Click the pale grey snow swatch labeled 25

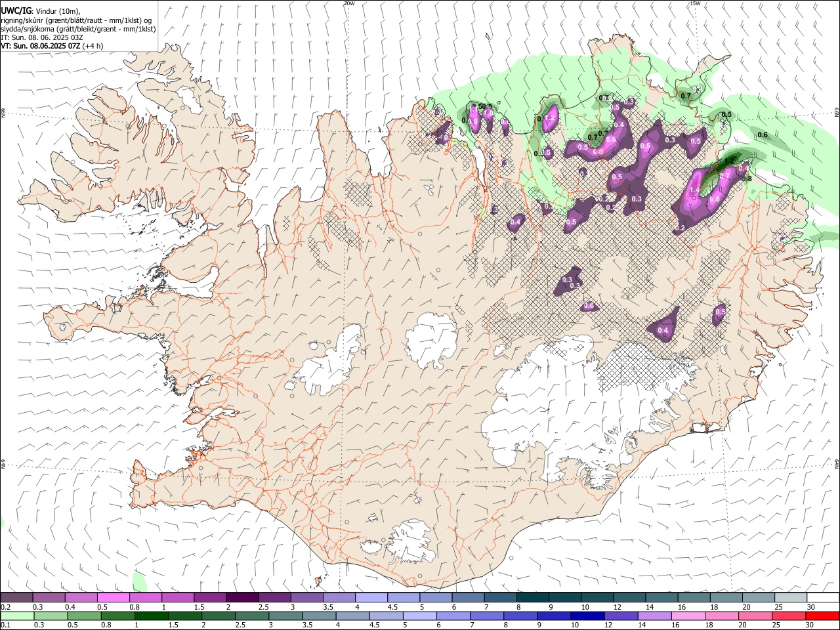(790, 597)
